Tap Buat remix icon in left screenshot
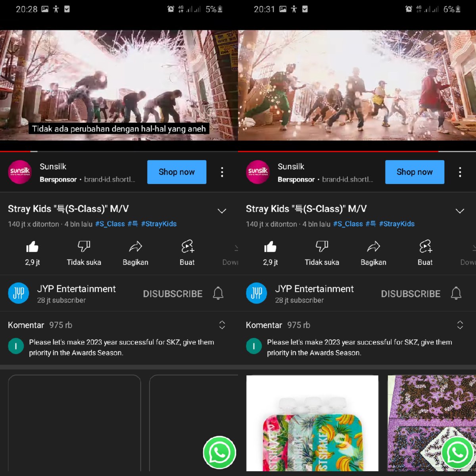Image resolution: width=476 pixels, height=476 pixels. click(187, 247)
